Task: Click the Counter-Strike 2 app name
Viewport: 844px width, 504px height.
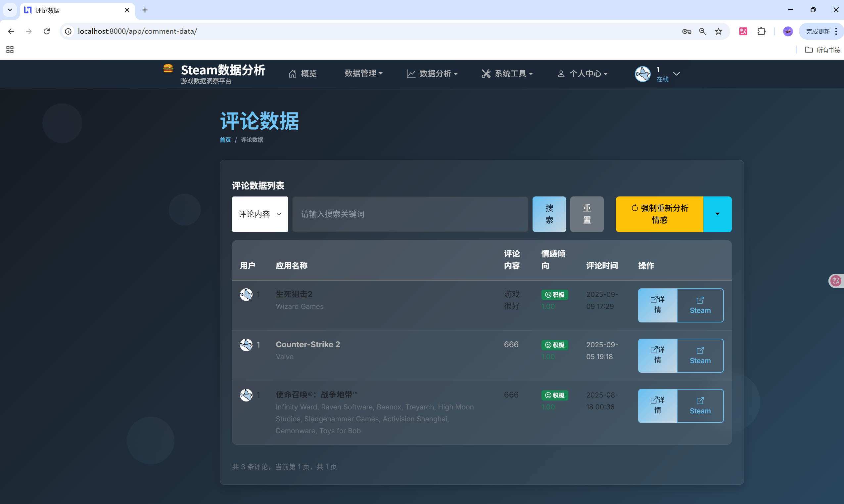Action: tap(307, 344)
